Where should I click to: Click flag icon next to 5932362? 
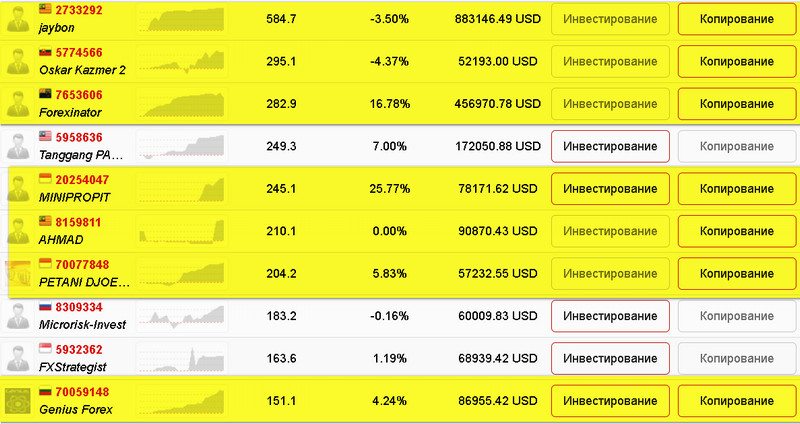click(45, 350)
